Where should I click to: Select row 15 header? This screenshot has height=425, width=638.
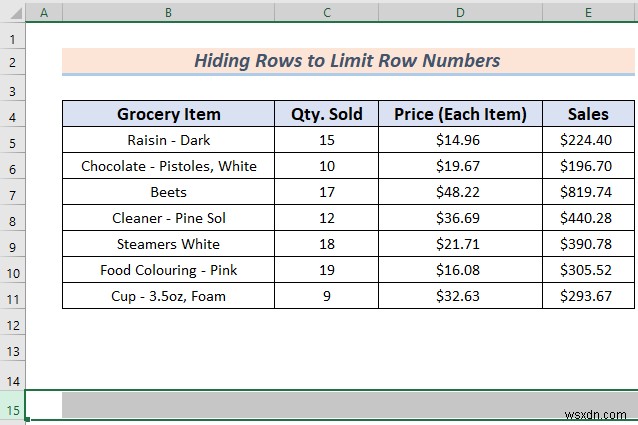[x=13, y=409]
